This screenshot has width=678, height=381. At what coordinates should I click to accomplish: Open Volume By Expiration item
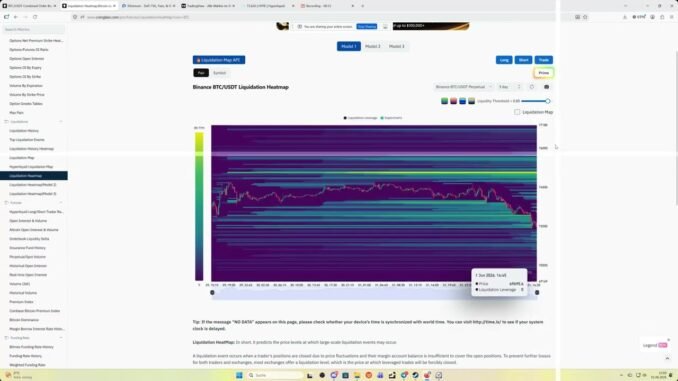[26, 86]
